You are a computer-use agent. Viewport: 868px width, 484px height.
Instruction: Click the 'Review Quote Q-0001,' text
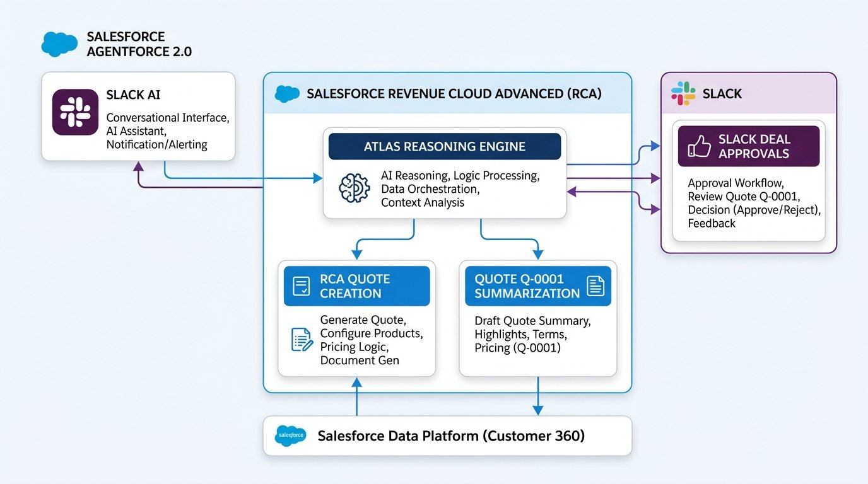click(744, 197)
